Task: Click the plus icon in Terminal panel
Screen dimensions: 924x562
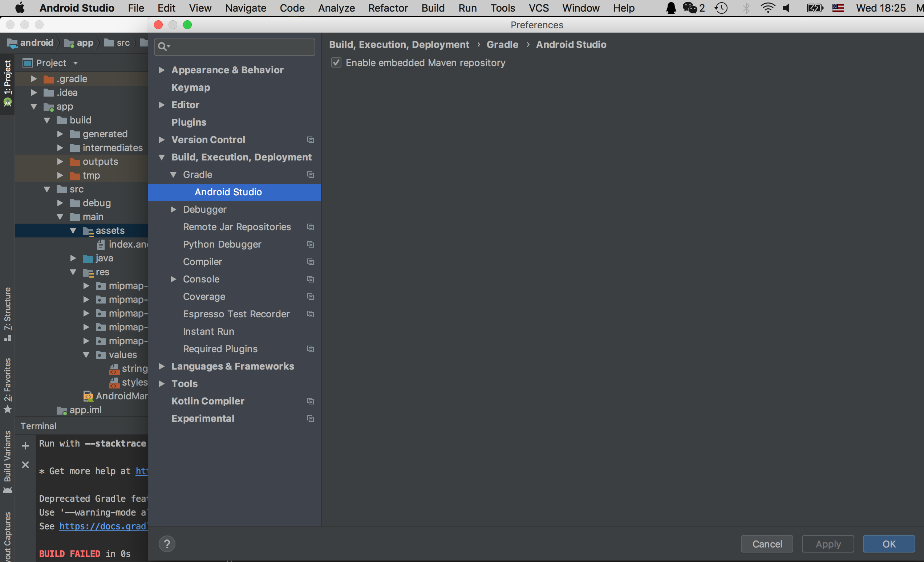Action: click(x=25, y=446)
